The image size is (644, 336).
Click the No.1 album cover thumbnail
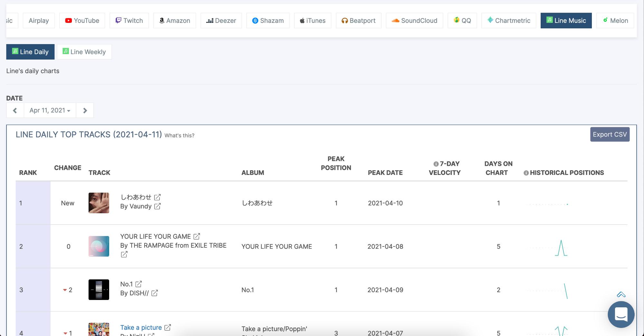99,290
